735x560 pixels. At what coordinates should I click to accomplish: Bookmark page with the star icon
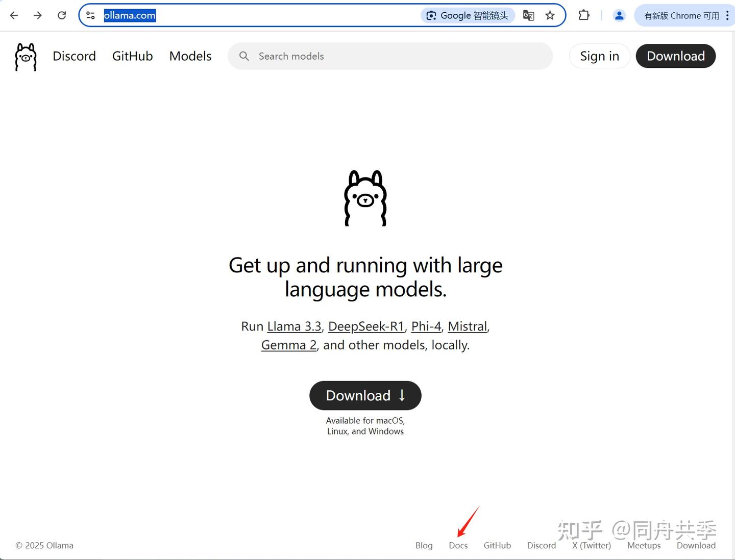tap(550, 15)
